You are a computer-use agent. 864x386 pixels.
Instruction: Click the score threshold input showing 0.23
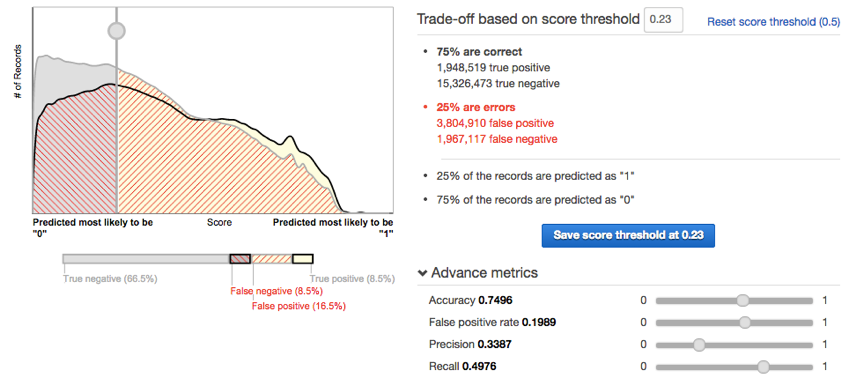(x=663, y=19)
